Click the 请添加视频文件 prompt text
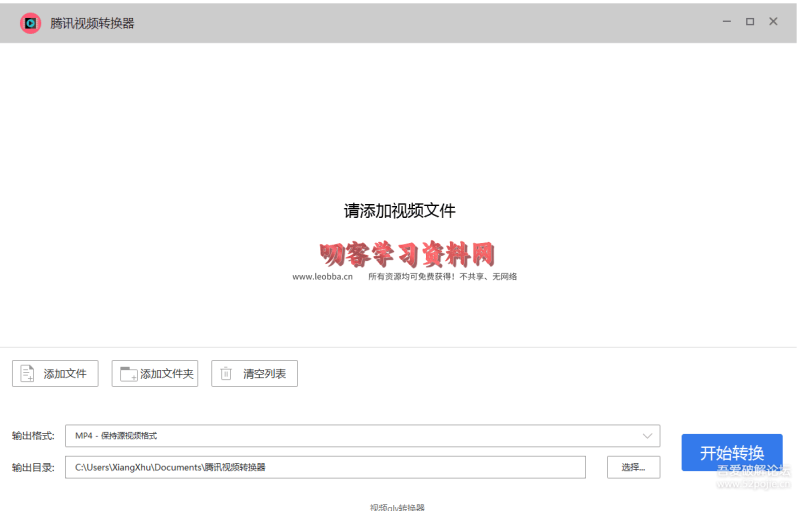 399,211
